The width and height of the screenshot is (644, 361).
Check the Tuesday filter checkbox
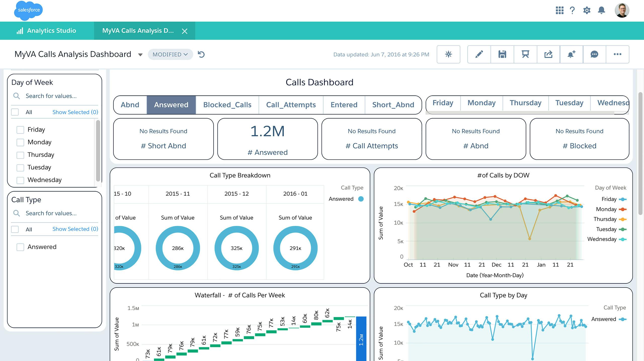tap(20, 167)
